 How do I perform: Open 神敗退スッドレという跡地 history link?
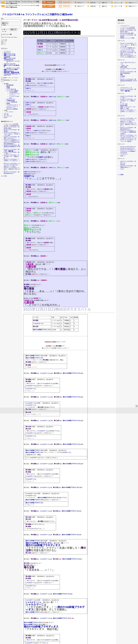point(127,38)
